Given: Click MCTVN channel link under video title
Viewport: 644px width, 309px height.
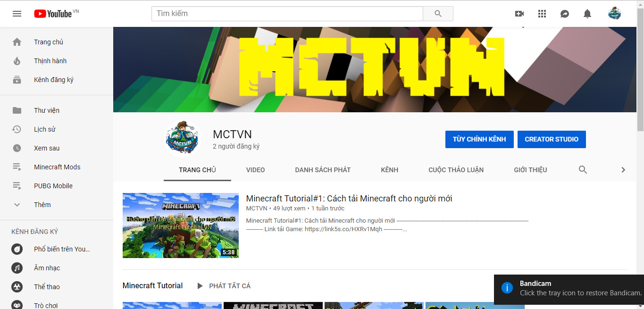Looking at the screenshot, I should tap(257, 209).
